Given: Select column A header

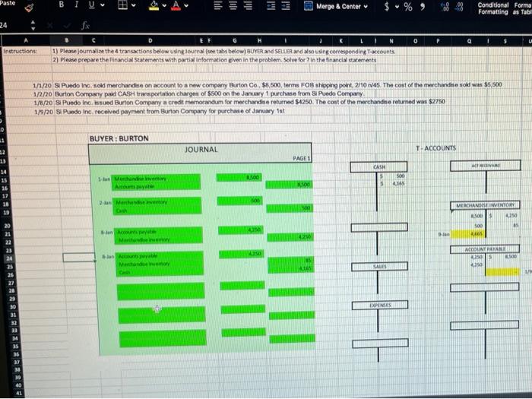Looking at the screenshot, I should tap(26, 40).
